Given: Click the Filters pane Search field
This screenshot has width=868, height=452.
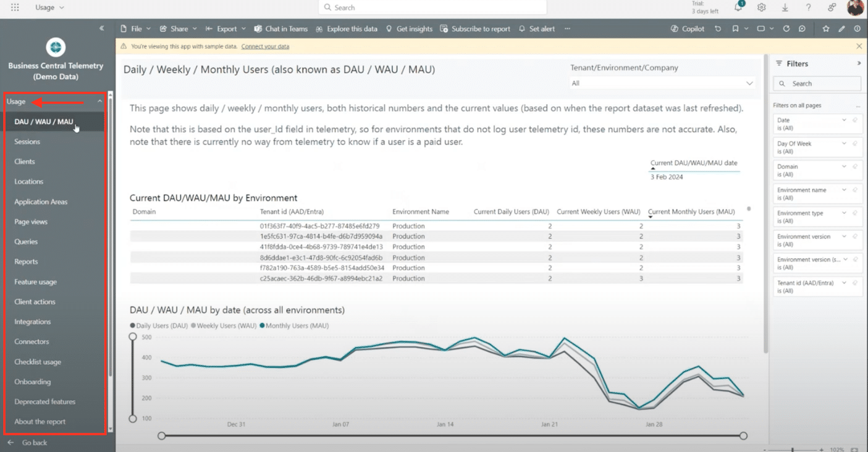Looking at the screenshot, I should (817, 83).
